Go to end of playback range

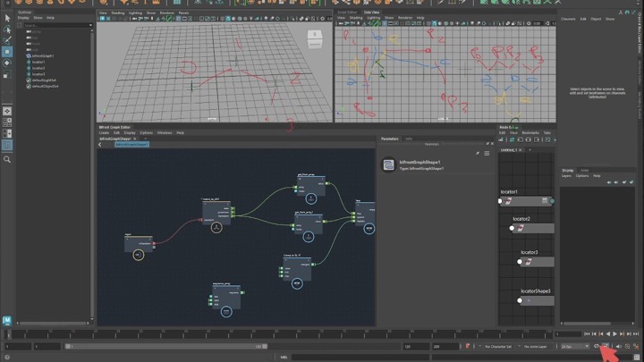[x=636, y=334]
